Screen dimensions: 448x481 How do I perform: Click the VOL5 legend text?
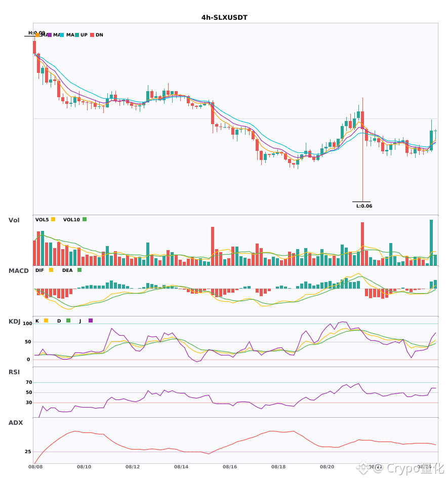pos(42,220)
